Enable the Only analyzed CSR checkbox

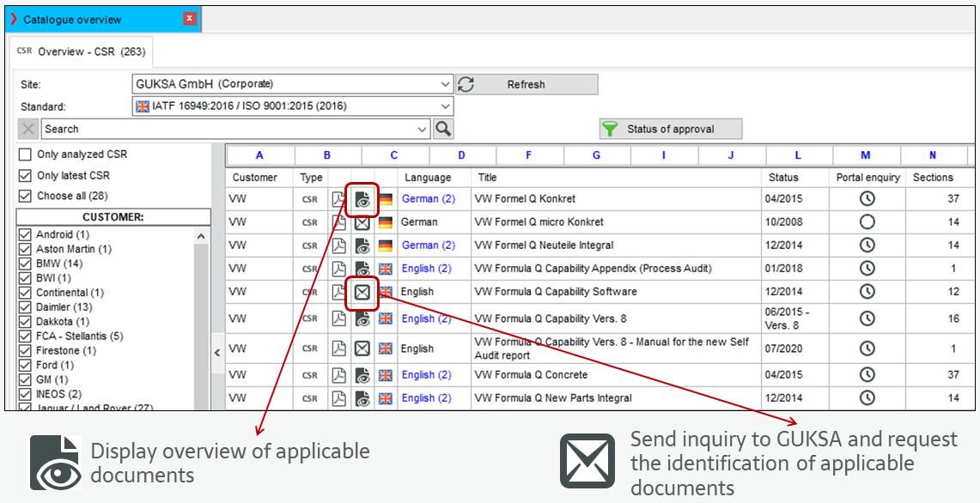click(25, 155)
